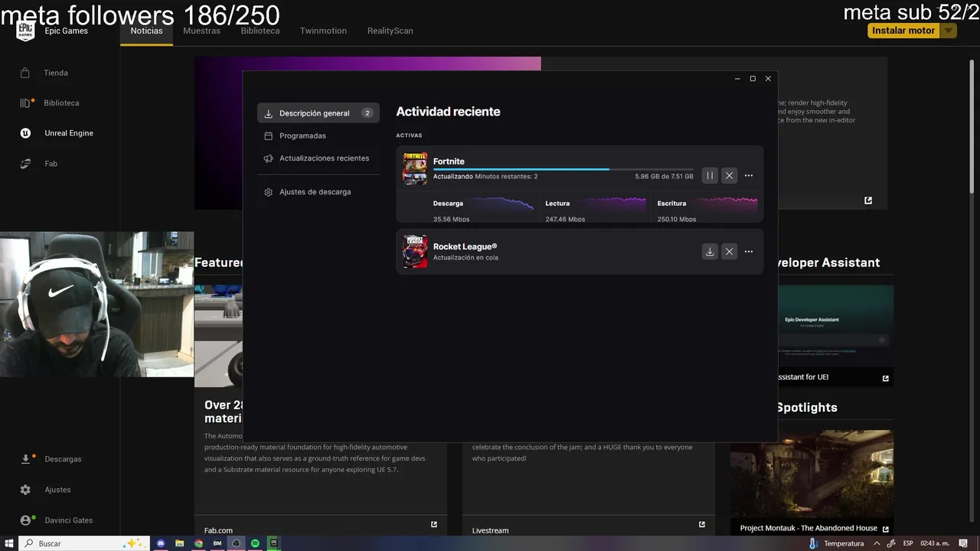The height and width of the screenshot is (551, 980).
Task: Click the ESP language indicator
Action: click(x=908, y=543)
